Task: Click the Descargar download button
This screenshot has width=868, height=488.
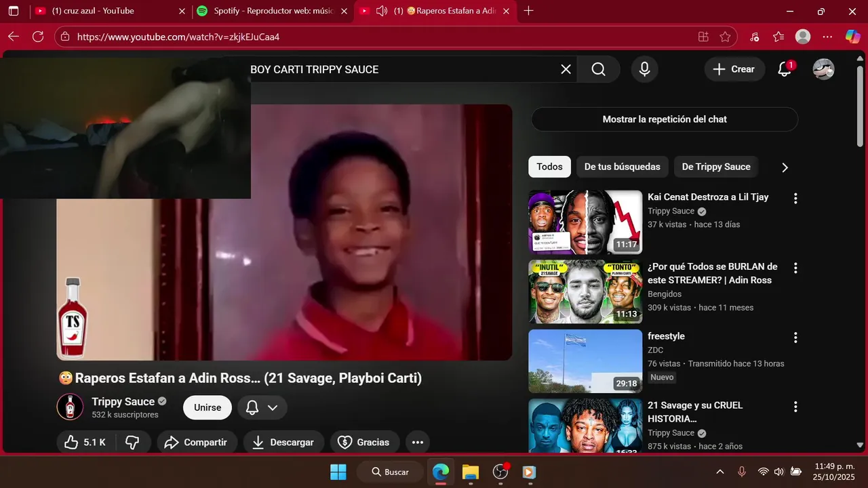Action: [283, 442]
